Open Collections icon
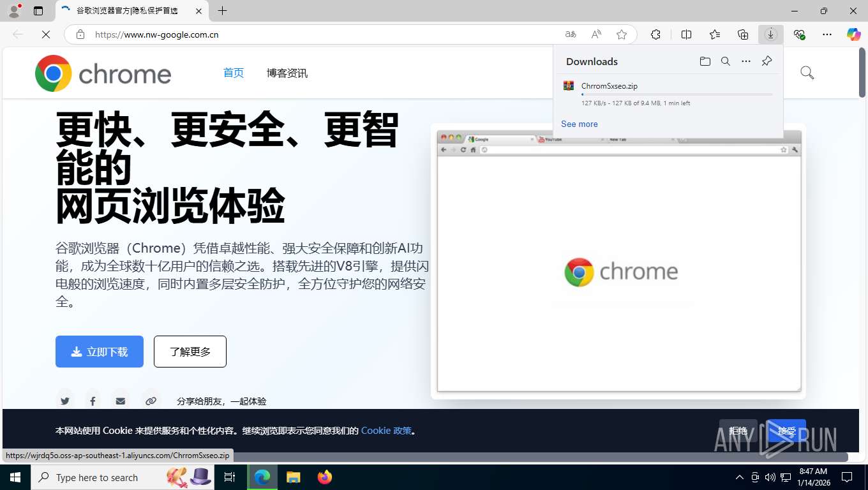 (x=743, y=34)
